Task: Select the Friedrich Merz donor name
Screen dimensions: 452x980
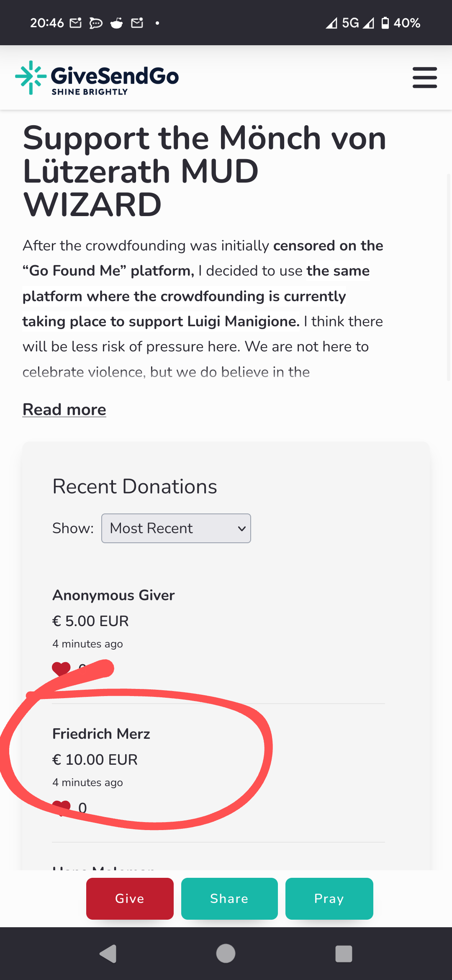Action: click(101, 734)
